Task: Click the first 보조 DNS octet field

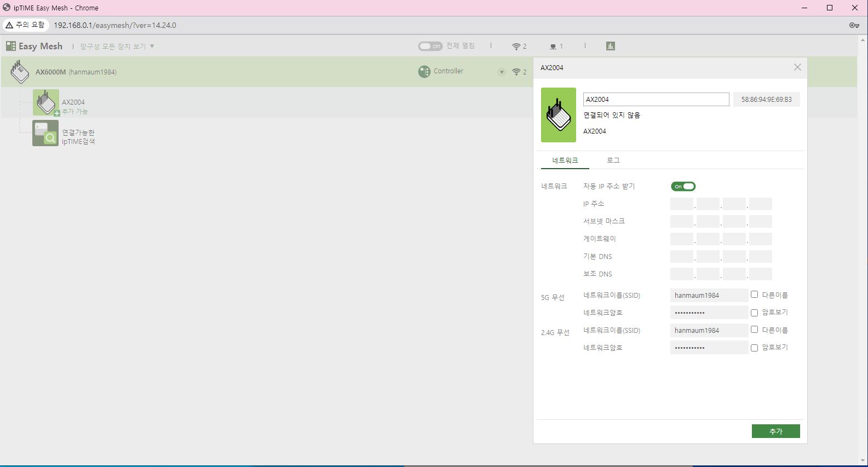Action: coord(682,274)
